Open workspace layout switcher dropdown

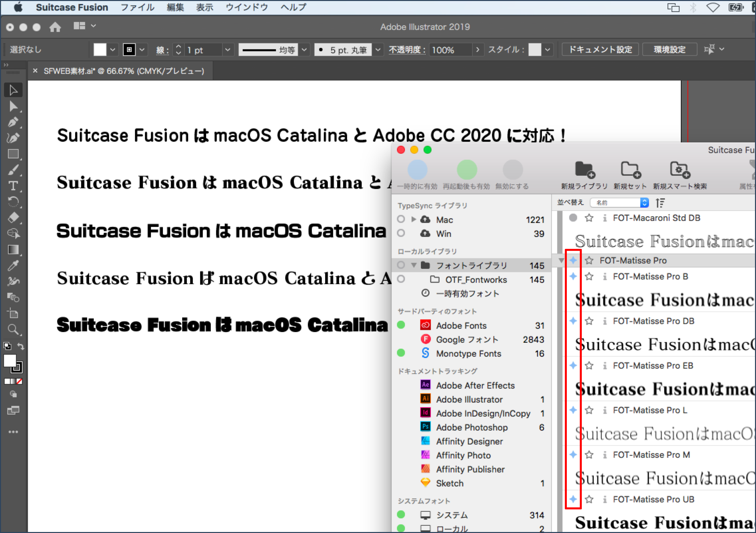point(85,26)
